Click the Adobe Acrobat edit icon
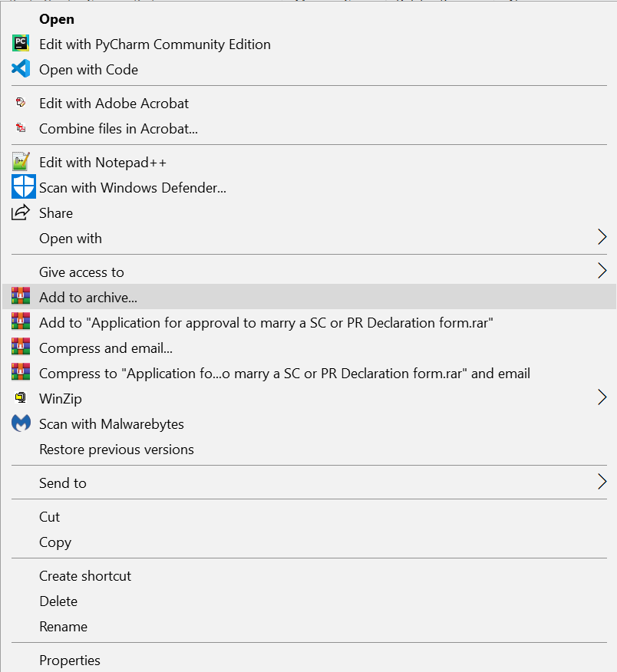617x672 pixels. click(x=21, y=103)
